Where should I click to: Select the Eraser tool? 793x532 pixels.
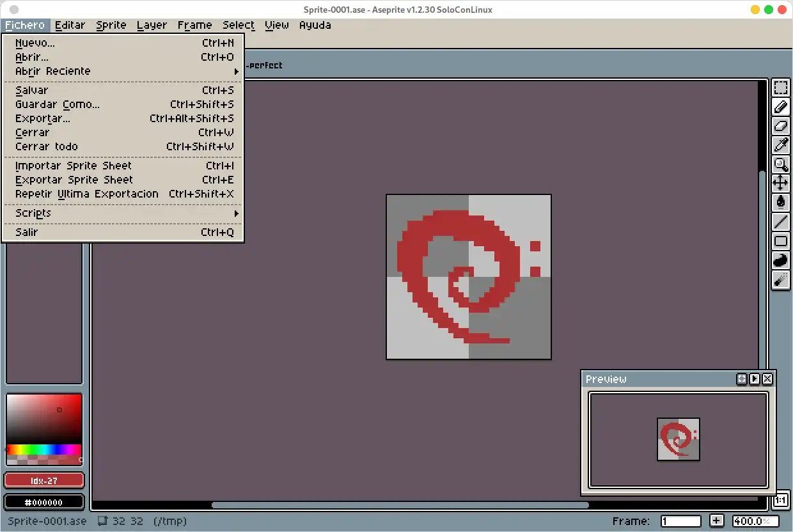780,126
